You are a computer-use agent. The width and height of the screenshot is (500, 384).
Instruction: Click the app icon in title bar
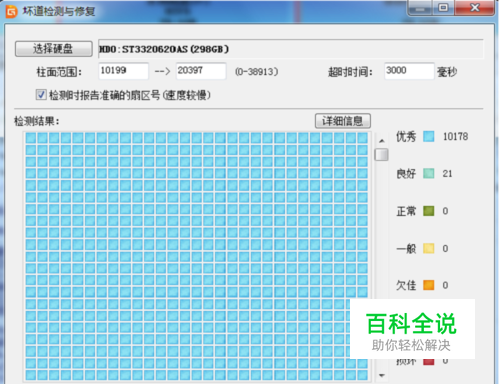pyautogui.click(x=11, y=12)
